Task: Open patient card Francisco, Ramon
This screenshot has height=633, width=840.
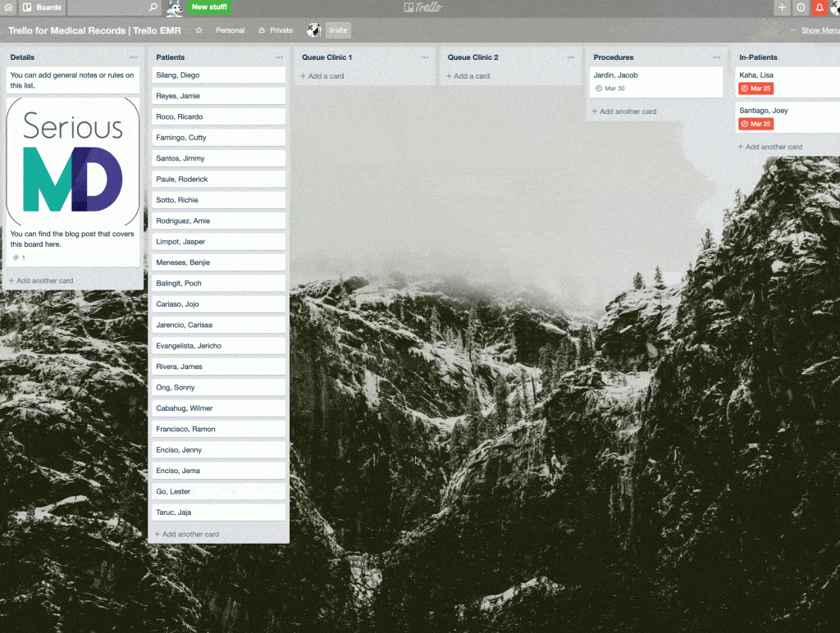Action: [218, 429]
